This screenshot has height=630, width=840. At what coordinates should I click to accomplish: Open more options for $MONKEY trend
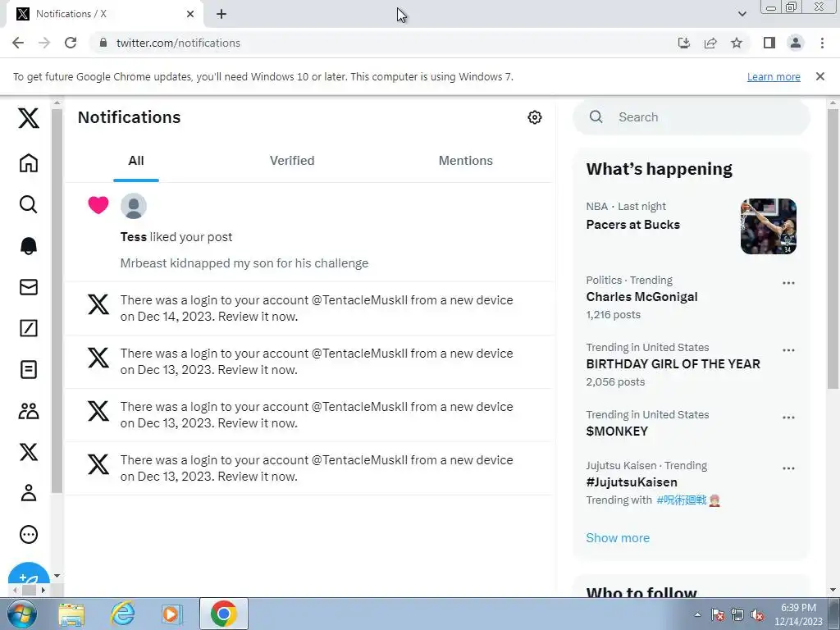click(788, 418)
